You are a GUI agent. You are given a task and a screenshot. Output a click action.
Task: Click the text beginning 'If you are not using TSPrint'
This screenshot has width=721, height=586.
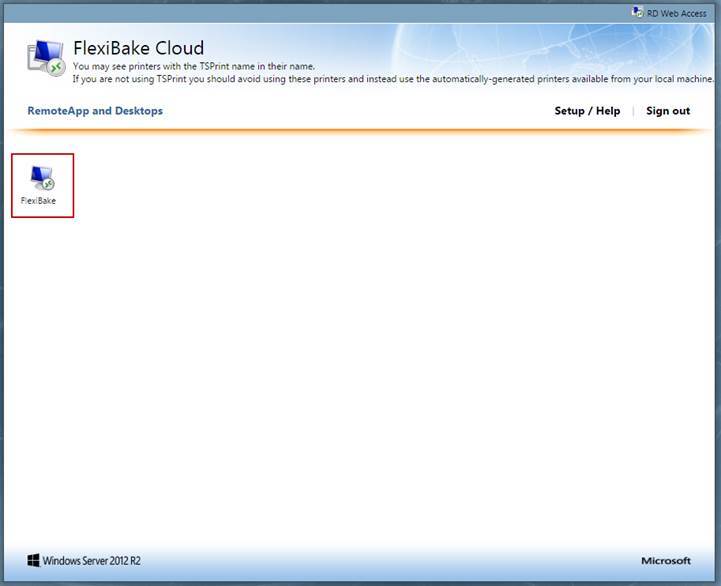tap(393, 79)
